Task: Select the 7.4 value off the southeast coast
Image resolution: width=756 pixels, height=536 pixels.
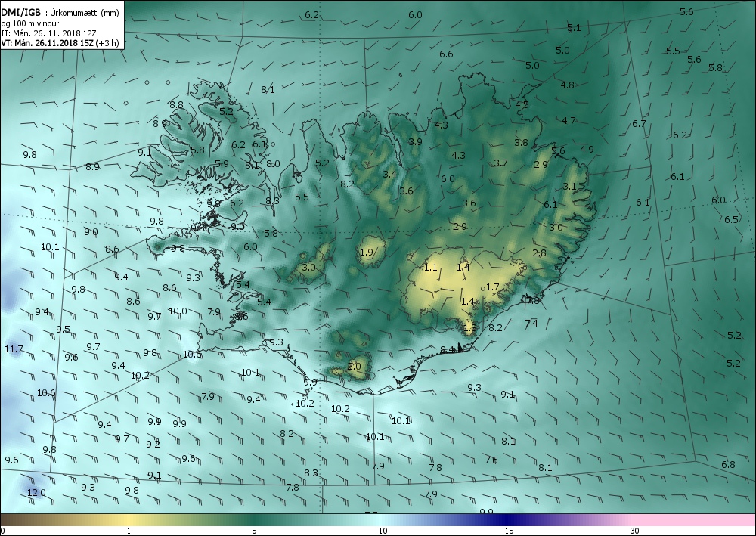Action: pos(531,324)
